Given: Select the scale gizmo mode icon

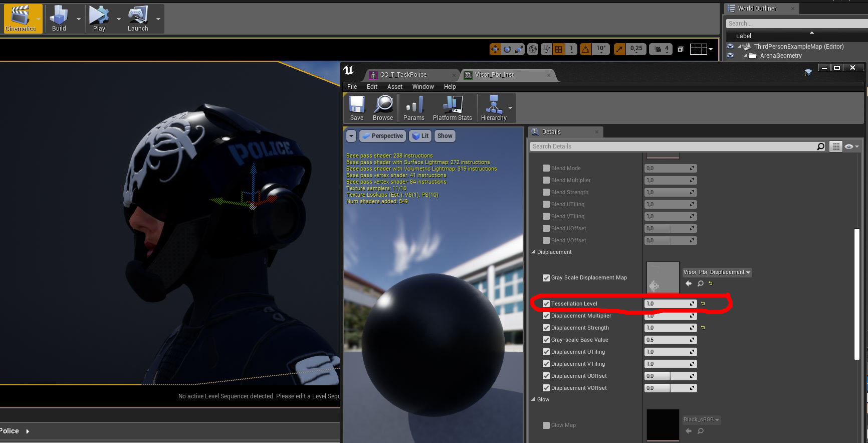Looking at the screenshot, I should point(519,49).
